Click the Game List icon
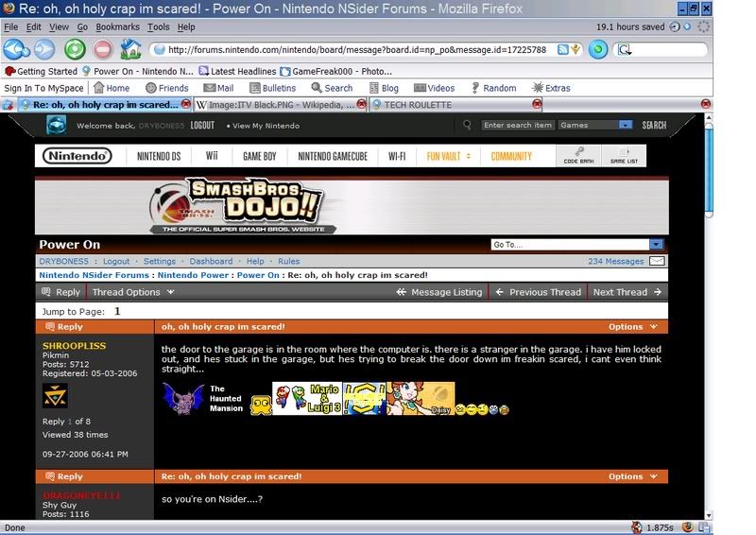Image resolution: width=756 pixels, height=535 pixels. point(624,155)
